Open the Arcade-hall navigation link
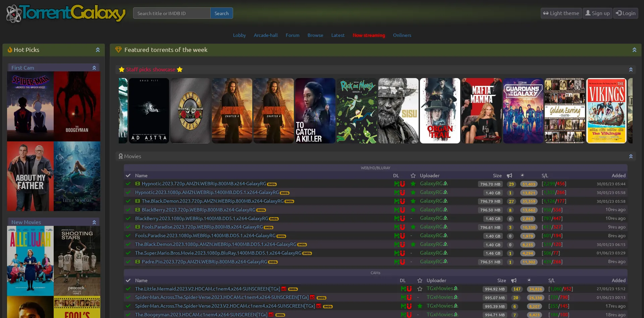This screenshot has width=644, height=318. pos(266,35)
